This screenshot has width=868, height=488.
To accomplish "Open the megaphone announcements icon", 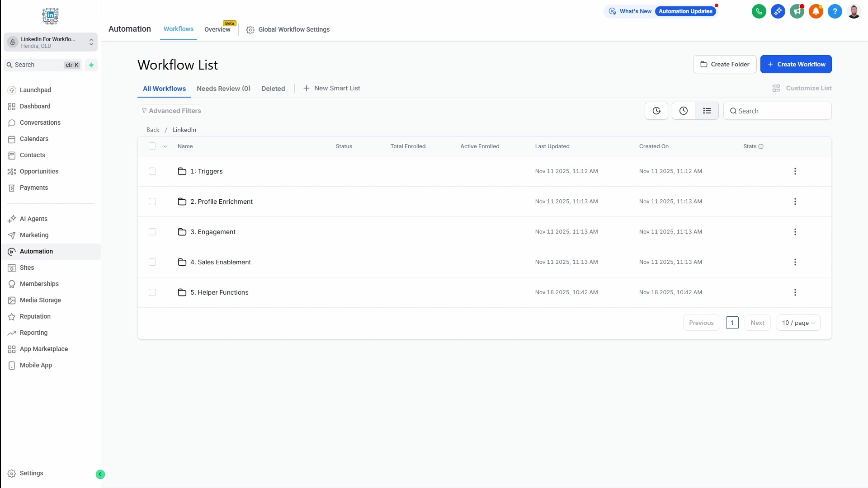I will [797, 11].
